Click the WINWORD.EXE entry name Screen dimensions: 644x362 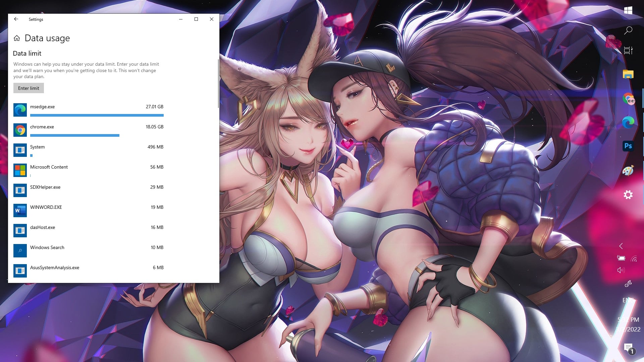point(46,207)
